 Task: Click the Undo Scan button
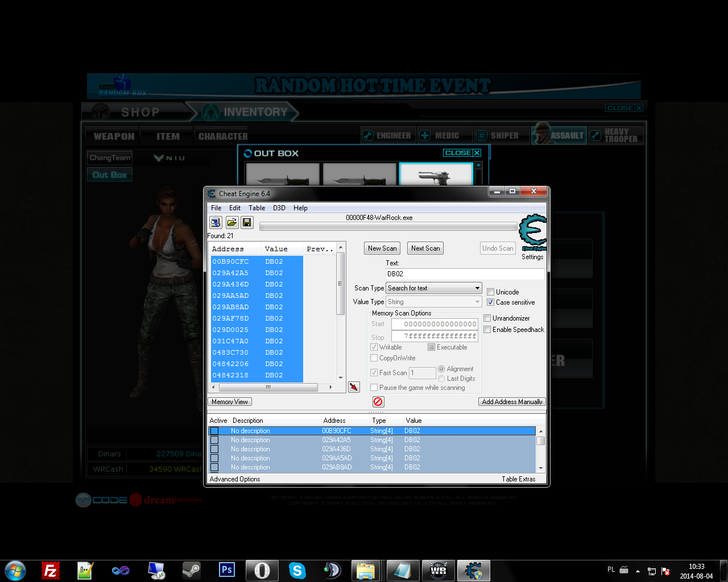click(x=498, y=248)
